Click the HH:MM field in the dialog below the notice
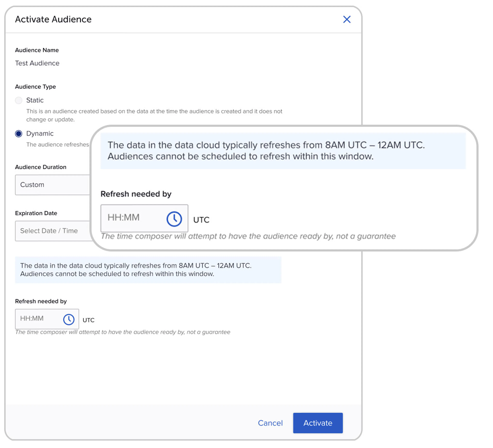 point(47,319)
